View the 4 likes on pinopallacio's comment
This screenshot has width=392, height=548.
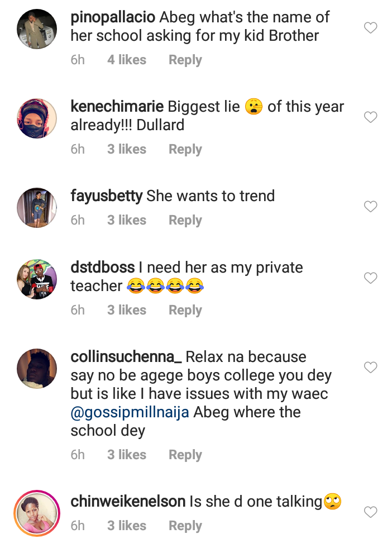(x=127, y=60)
